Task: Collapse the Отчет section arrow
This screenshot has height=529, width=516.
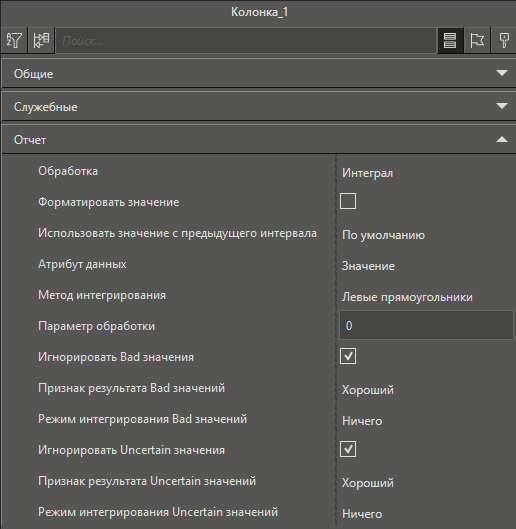Action: click(502, 139)
